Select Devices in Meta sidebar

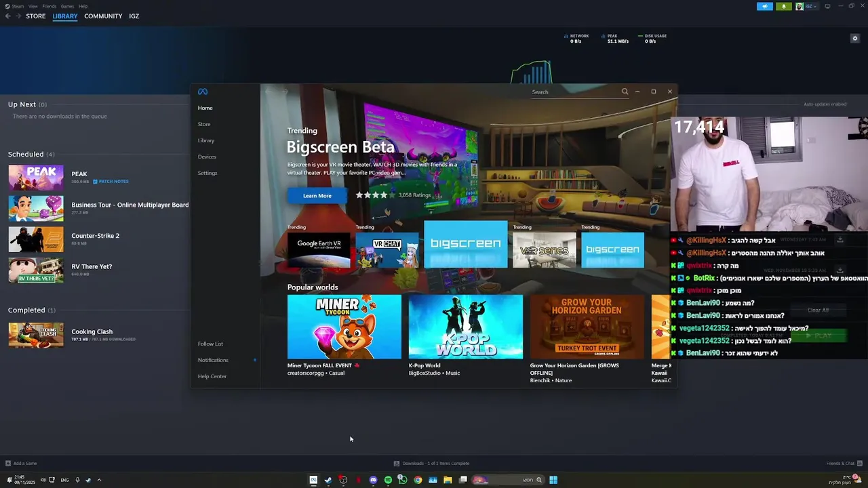207,157
